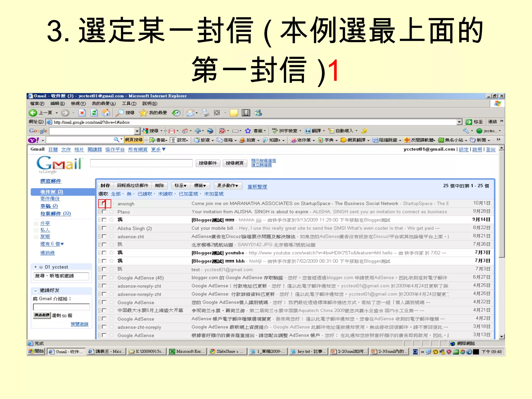Click the magnifier Search icon in IE toolbar
This screenshot has width=532, height=399.
119,113
